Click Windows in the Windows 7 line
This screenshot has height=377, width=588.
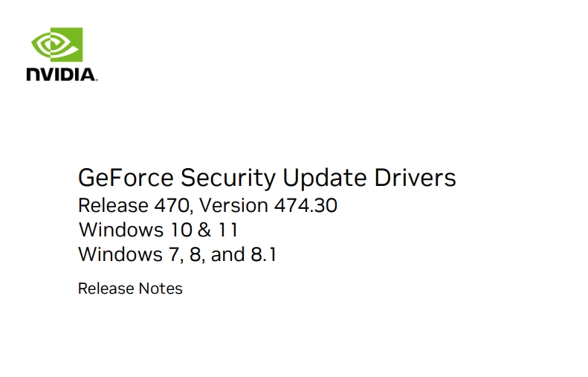click(120, 254)
